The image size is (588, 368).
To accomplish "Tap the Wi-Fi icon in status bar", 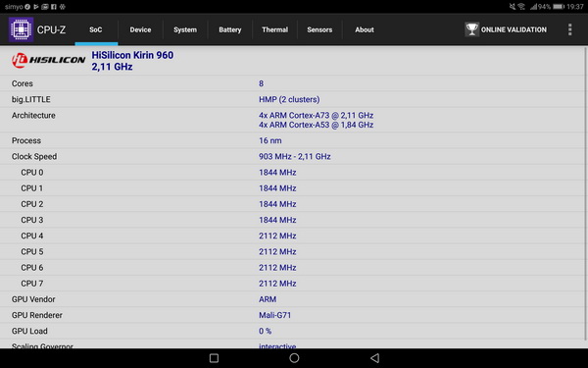I will (x=521, y=7).
